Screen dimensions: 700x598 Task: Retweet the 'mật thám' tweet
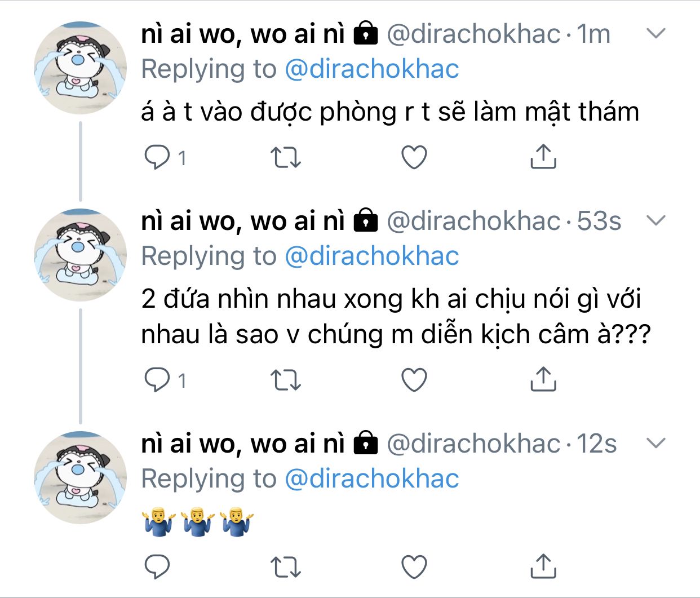(x=286, y=158)
